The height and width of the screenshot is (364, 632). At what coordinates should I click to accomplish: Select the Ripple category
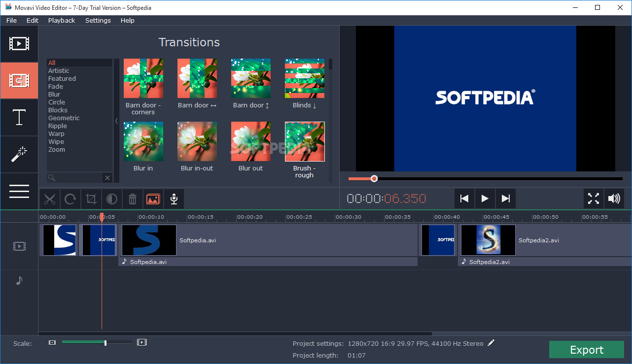tap(80, 126)
